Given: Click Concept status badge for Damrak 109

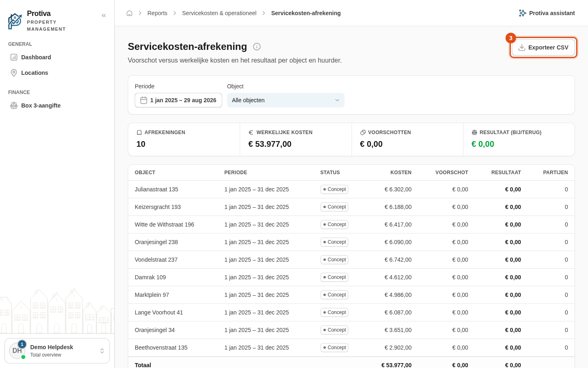Looking at the screenshot, I should [x=334, y=277].
